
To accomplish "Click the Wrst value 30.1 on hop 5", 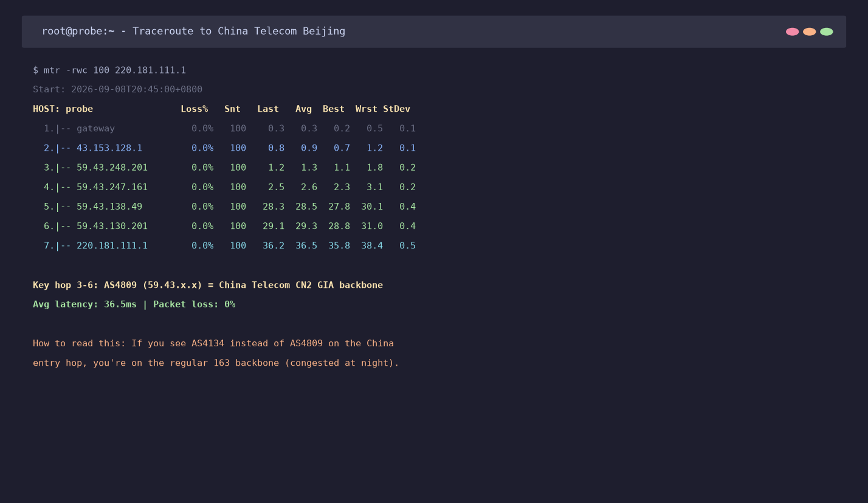I will click(372, 206).
